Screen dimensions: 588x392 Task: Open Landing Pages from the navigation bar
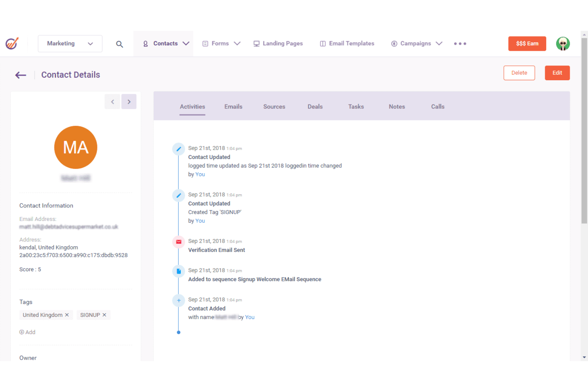[x=257, y=43]
